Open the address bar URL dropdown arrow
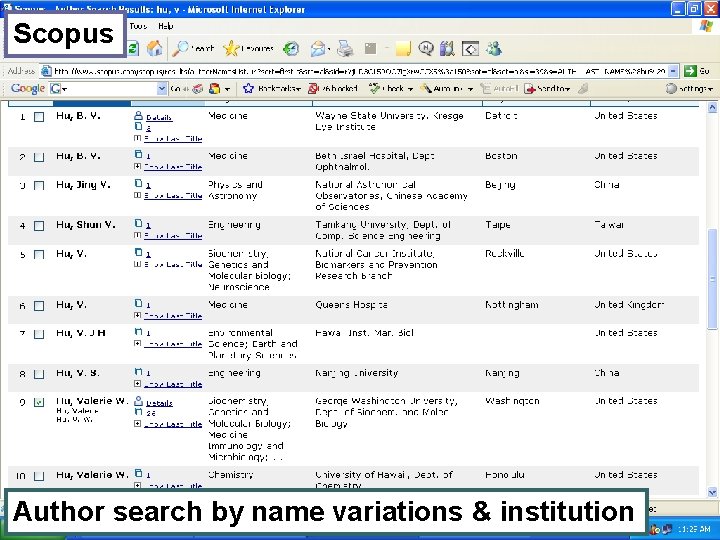Screen dimensions: 720x540 point(673,71)
